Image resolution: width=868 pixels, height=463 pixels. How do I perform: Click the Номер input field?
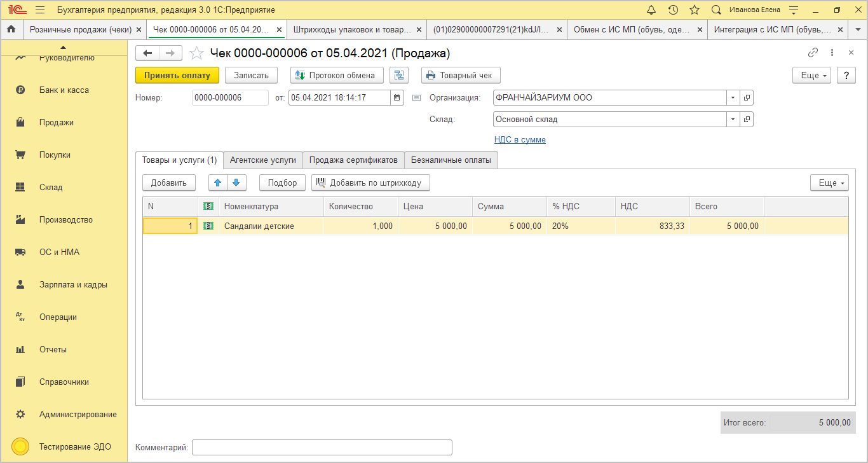click(230, 97)
